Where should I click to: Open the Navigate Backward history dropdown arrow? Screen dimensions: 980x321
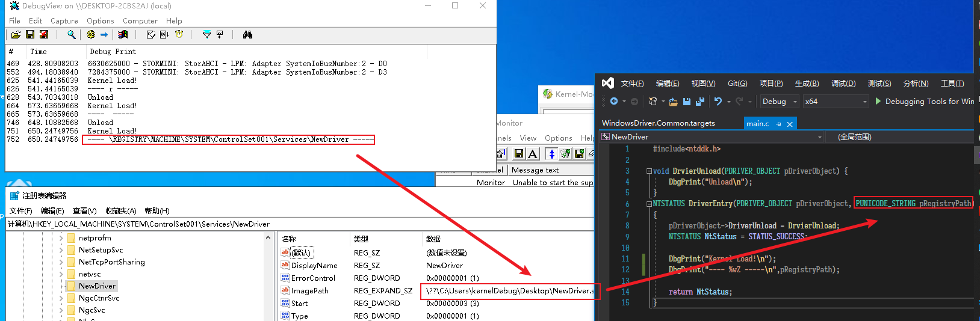pos(624,102)
